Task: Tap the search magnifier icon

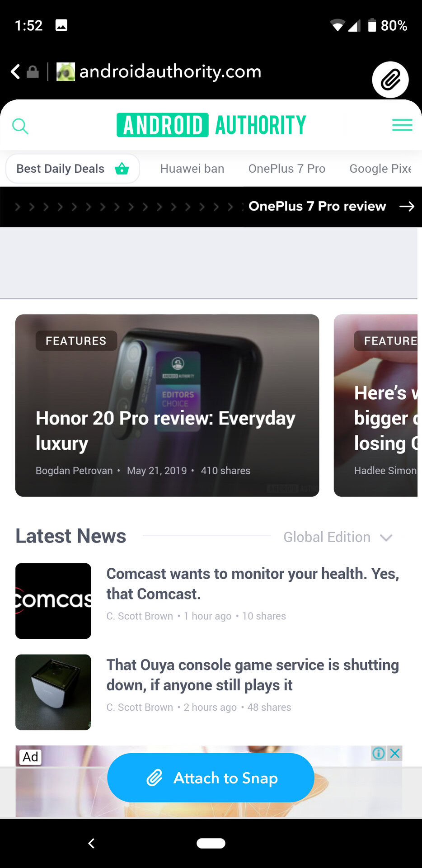Action: [x=20, y=126]
